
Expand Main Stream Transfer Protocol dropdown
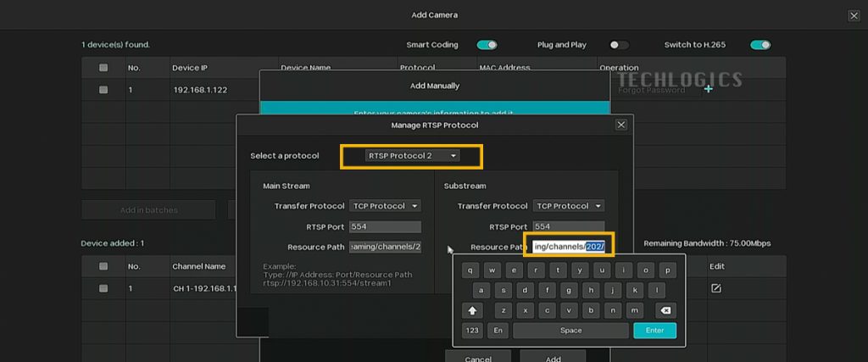[x=385, y=206]
